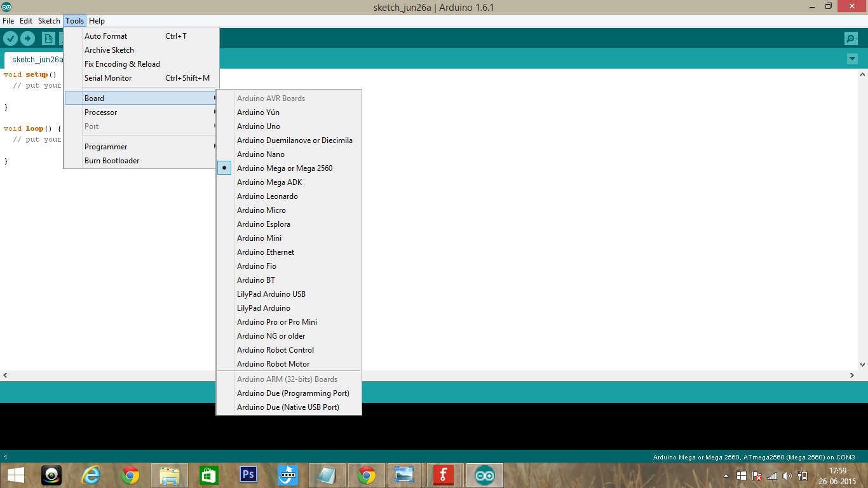Viewport: 868px width, 488px height.
Task: Click the New sketch toolbar icon
Action: tap(49, 38)
